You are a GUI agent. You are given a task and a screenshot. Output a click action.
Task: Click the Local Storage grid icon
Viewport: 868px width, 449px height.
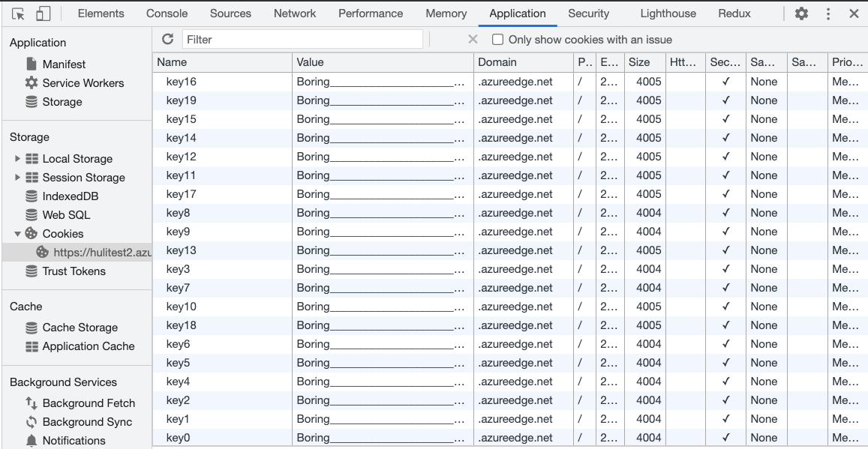pyautogui.click(x=32, y=159)
